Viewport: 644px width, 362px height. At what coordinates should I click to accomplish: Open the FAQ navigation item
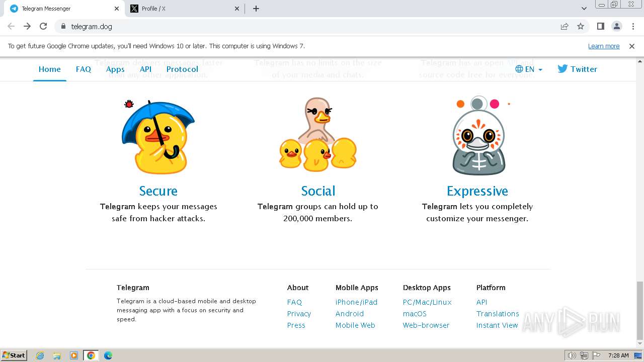click(x=84, y=69)
